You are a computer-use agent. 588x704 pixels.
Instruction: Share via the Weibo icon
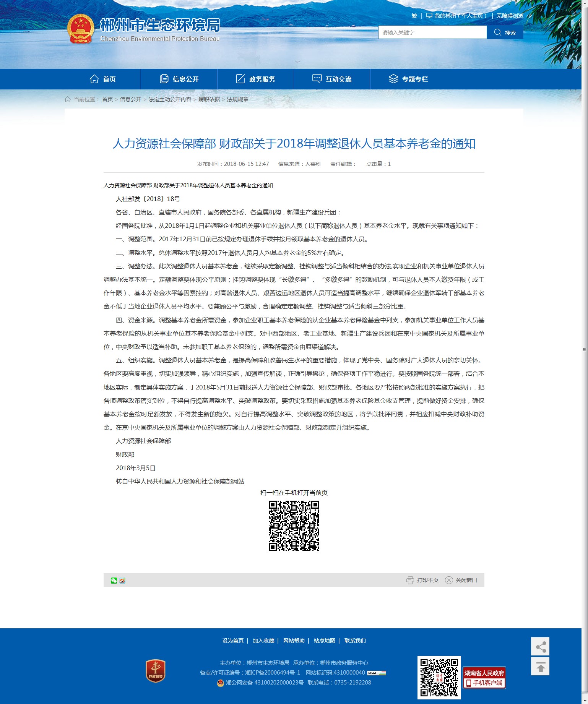tap(122, 581)
